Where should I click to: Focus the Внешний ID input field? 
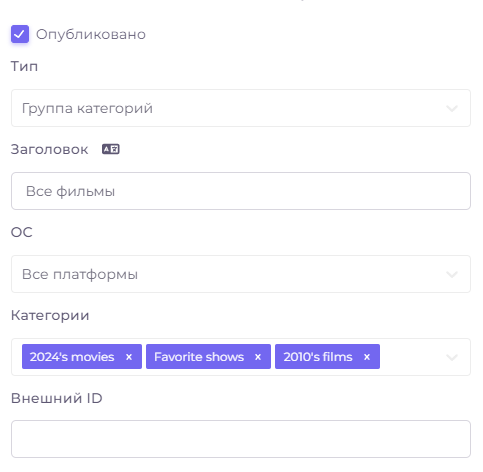click(x=241, y=439)
